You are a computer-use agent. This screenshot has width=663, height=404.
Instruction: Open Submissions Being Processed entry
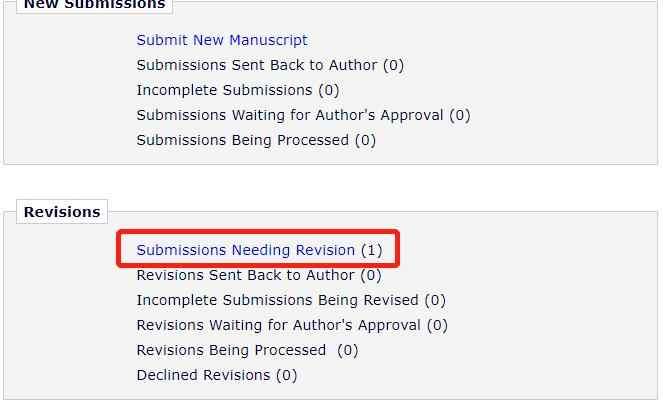click(x=243, y=140)
